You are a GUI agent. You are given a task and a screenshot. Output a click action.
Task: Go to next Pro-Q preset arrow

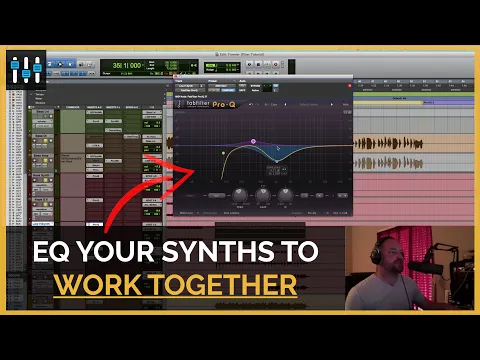click(332, 105)
